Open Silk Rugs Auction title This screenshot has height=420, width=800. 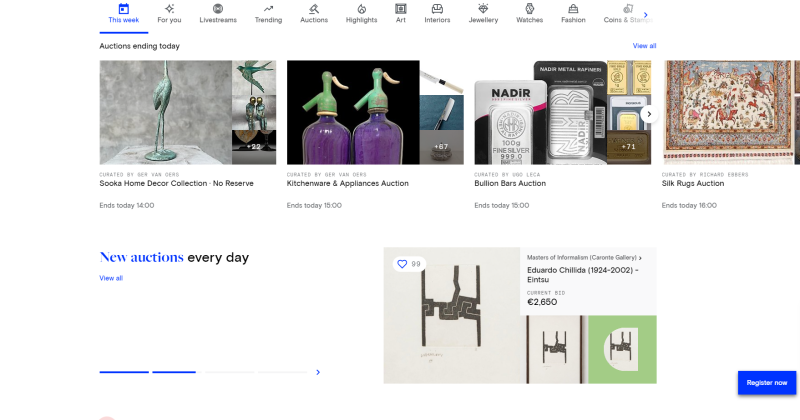tap(693, 183)
